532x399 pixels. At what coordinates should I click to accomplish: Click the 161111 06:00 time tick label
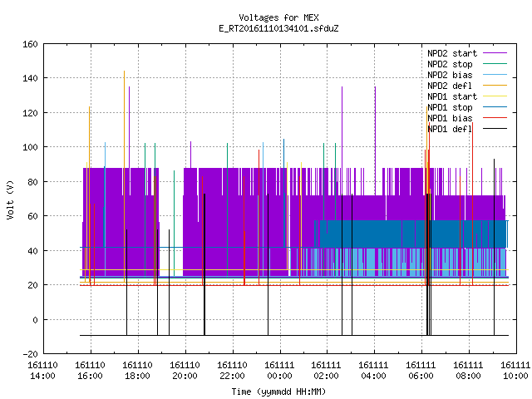click(421, 371)
